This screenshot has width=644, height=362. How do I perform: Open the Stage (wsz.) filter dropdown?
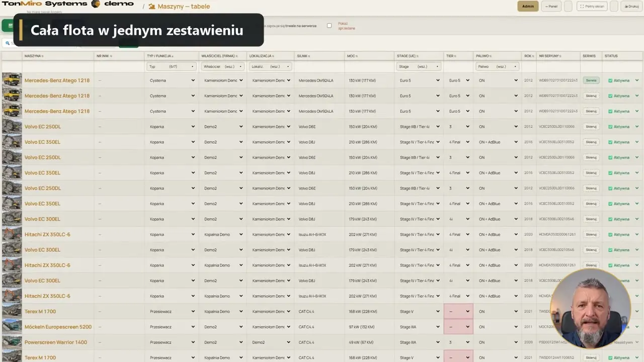coord(418,66)
